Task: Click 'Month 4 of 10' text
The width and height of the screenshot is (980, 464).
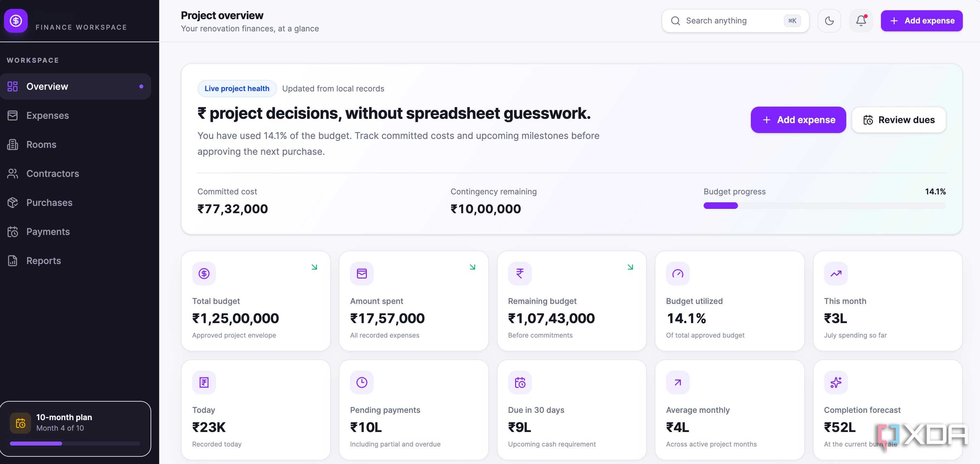Action: tap(60, 428)
